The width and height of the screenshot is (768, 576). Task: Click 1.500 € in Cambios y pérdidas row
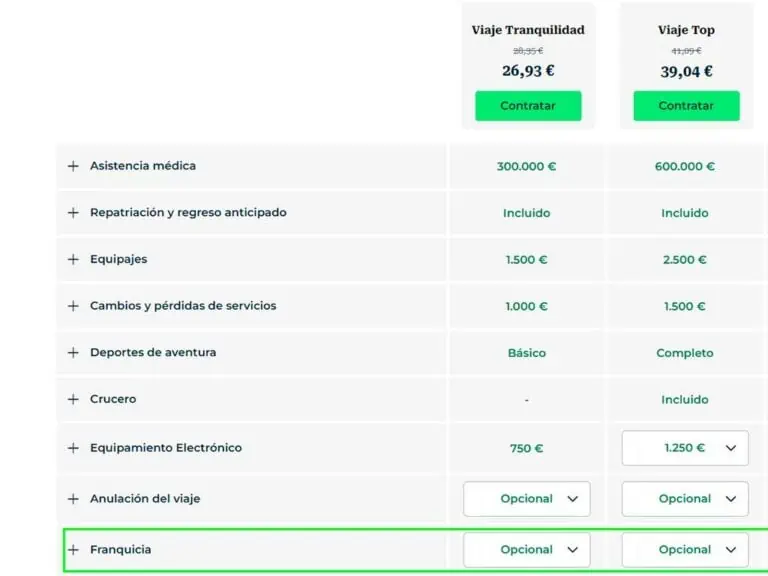click(x=685, y=307)
